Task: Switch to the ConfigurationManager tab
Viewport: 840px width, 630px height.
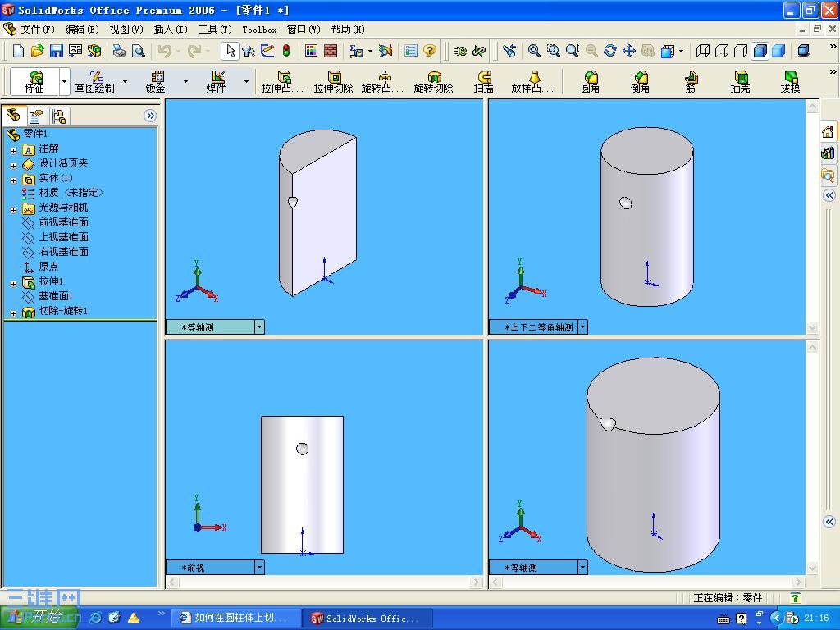Action: [x=59, y=116]
